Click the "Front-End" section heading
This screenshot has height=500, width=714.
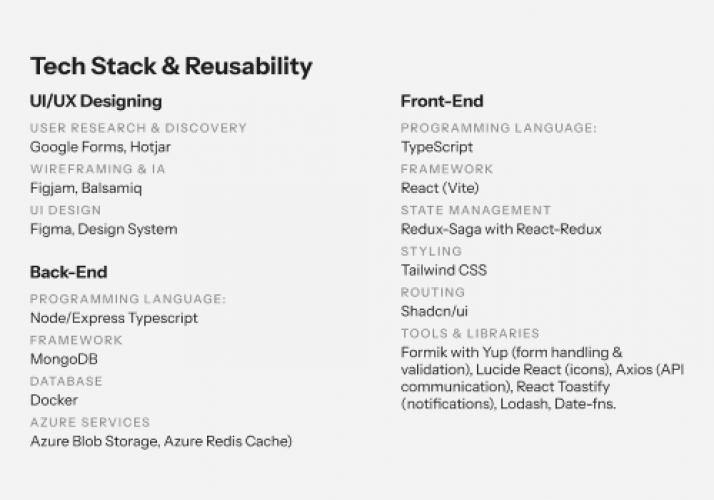click(442, 101)
